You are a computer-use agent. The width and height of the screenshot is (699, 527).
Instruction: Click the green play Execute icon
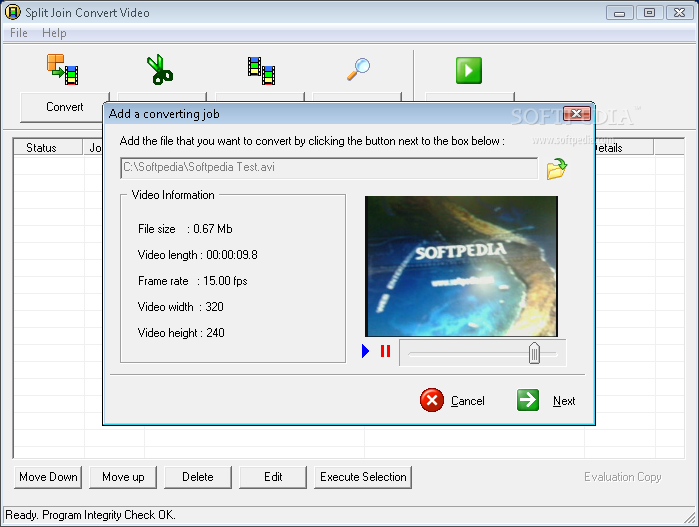[469, 70]
